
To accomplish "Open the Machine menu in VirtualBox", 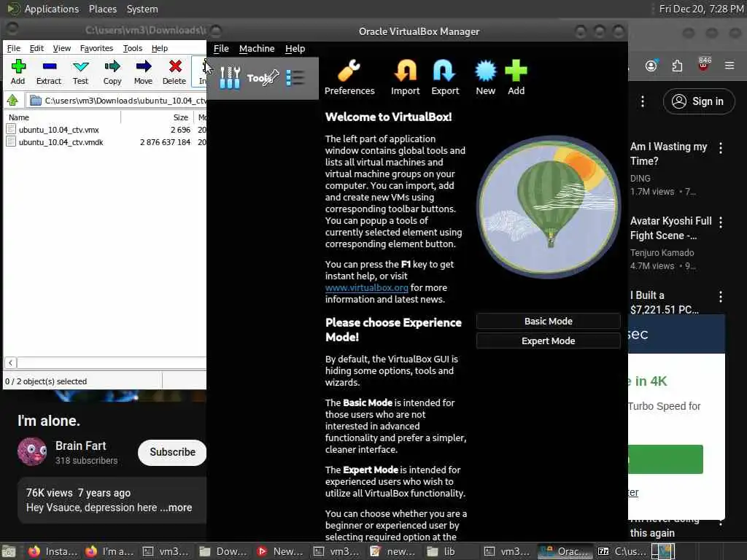I will (257, 49).
